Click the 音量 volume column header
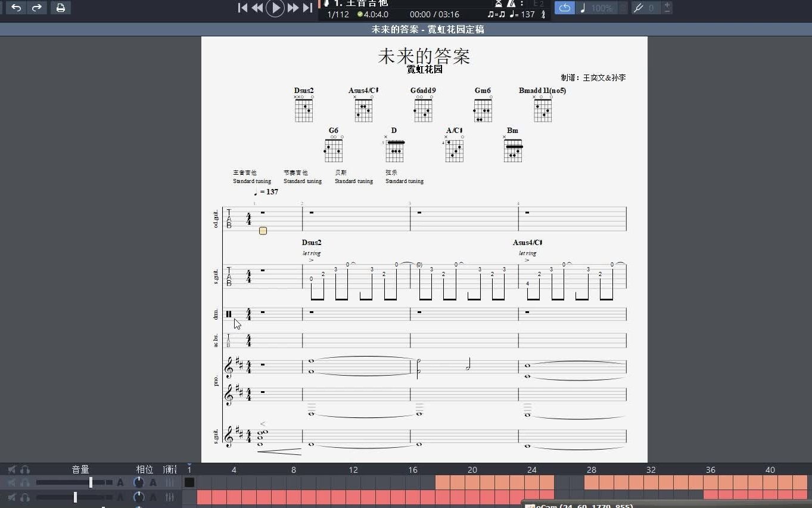Viewport: 812px width, 508px height. [80, 470]
